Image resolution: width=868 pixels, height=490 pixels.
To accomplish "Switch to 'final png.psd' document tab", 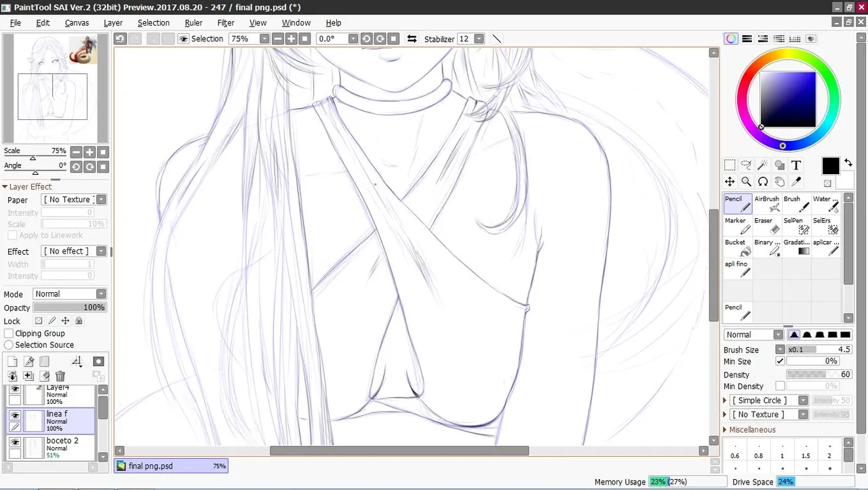I will [x=171, y=466].
